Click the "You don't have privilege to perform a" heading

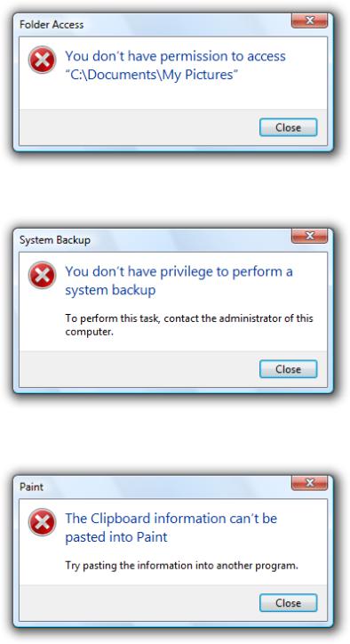coord(179,271)
